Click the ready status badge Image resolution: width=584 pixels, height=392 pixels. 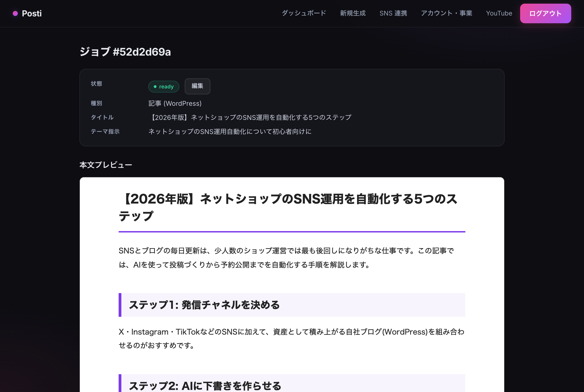point(164,87)
